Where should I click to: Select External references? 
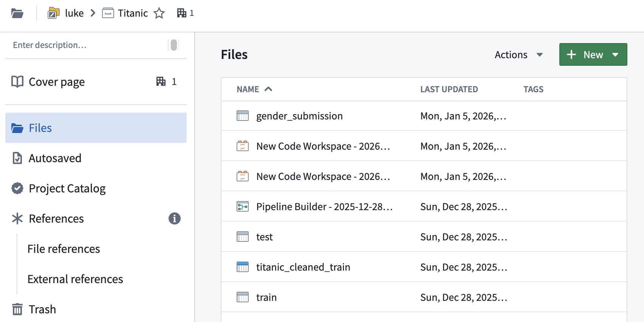pos(75,279)
